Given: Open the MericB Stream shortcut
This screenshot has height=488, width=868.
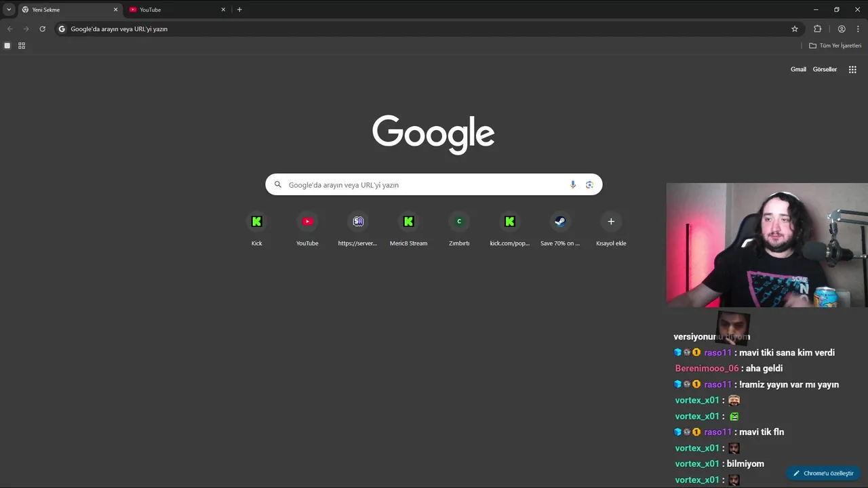Looking at the screenshot, I should click(408, 230).
